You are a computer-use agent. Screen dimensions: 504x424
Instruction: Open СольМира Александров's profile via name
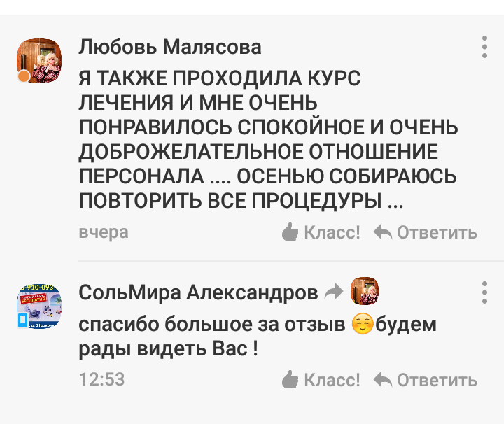tap(198, 292)
